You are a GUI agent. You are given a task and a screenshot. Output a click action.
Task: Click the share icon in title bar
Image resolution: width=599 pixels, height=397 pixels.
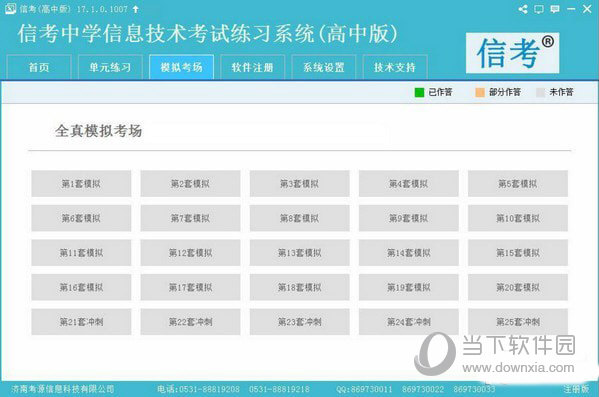pos(523,9)
